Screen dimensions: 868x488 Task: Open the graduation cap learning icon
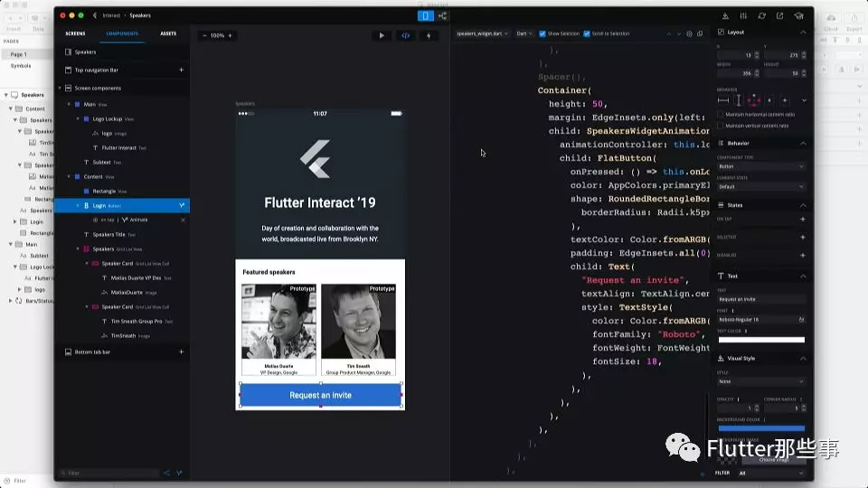pyautogui.click(x=798, y=16)
